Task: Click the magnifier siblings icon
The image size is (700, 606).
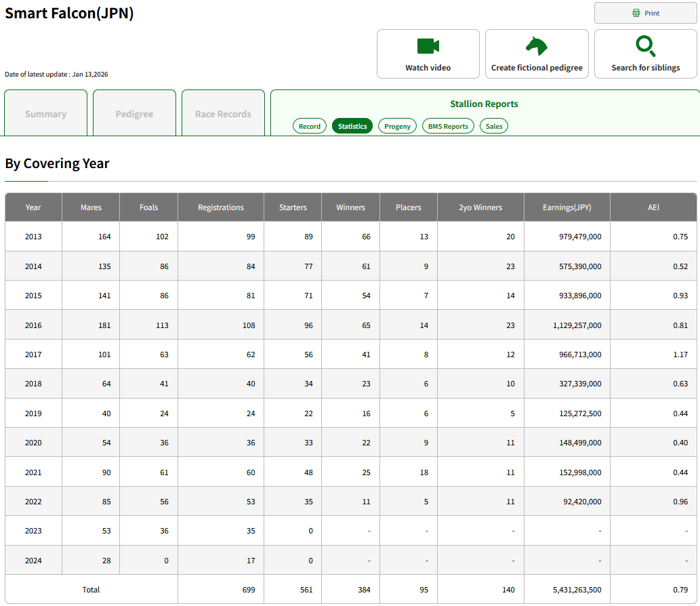Action: pos(646,46)
